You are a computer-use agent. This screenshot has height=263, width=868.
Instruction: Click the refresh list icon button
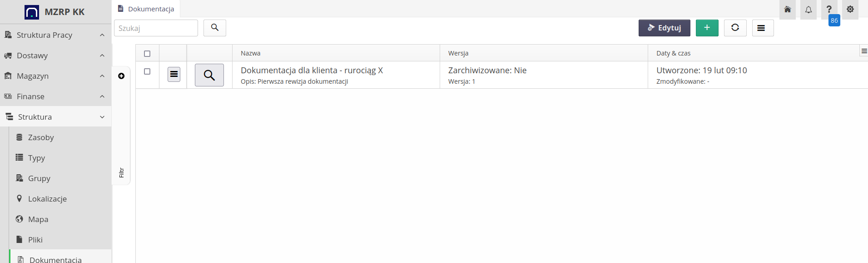tap(735, 28)
